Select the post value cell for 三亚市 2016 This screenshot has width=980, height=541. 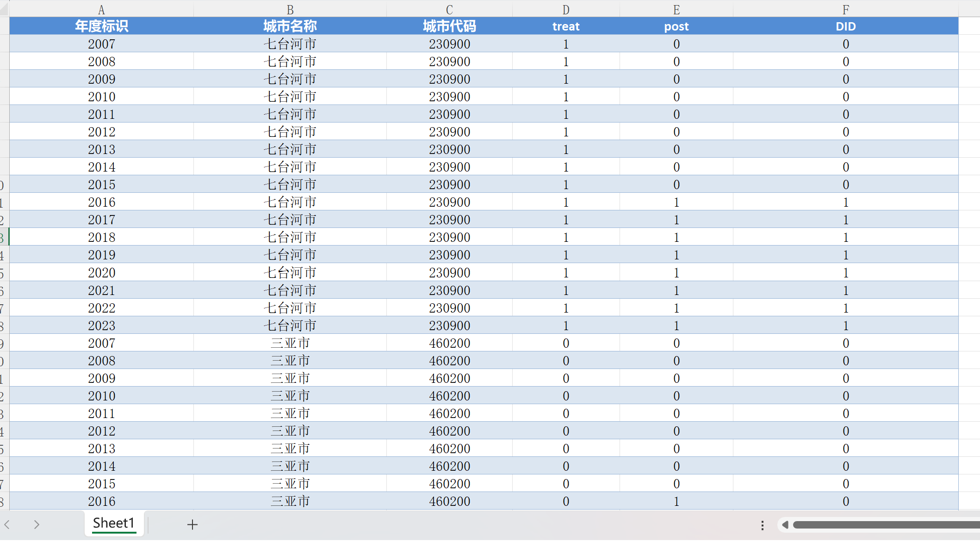(x=676, y=501)
